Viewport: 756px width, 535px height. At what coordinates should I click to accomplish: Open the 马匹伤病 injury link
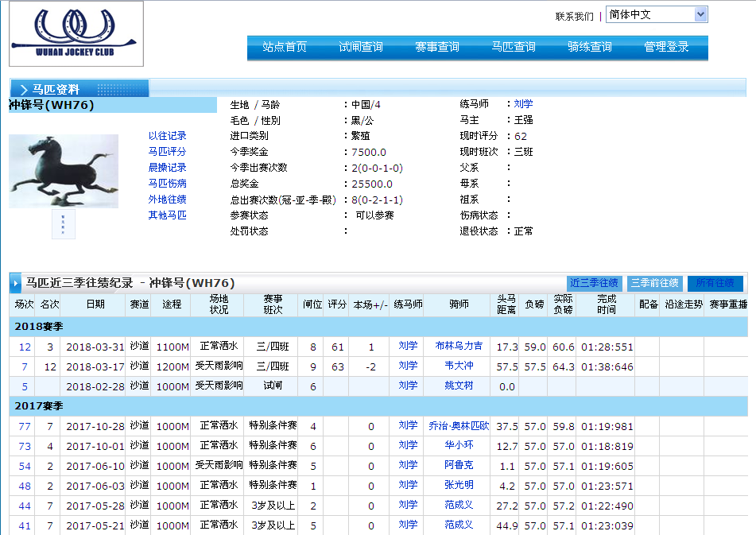(167, 184)
